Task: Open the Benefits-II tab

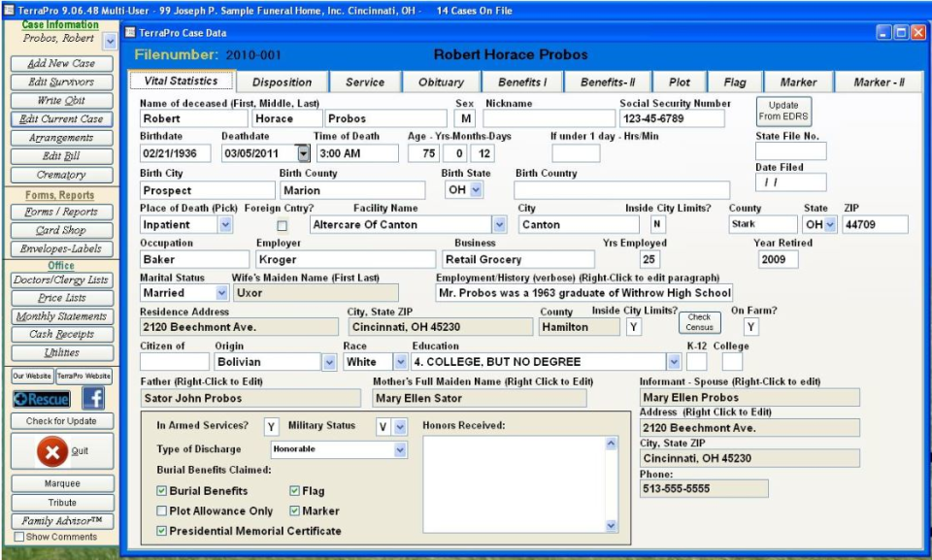Action: (608, 82)
